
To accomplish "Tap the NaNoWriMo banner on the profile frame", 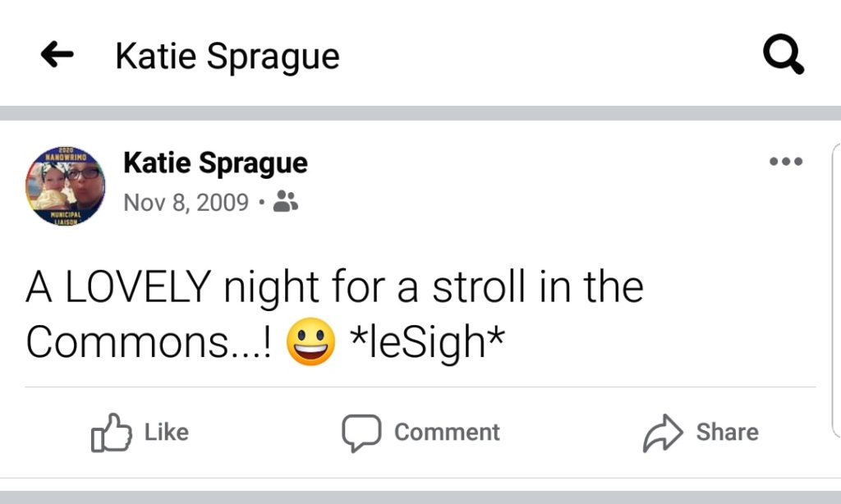I will tap(65, 155).
